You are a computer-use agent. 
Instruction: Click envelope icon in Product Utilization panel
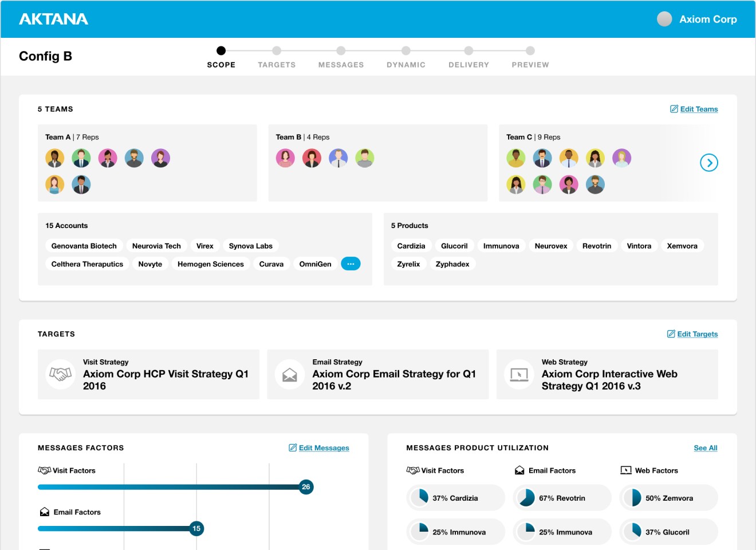click(519, 470)
